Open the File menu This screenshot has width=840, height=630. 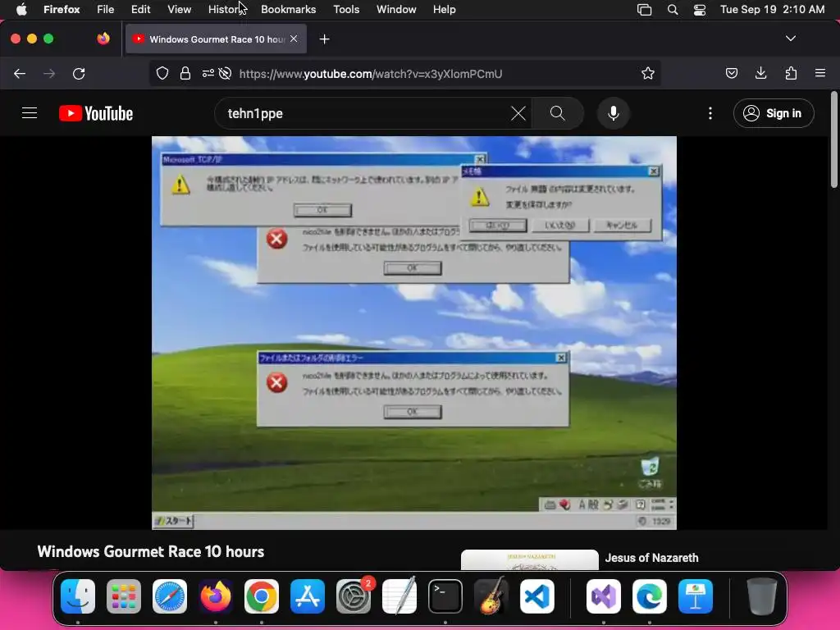tap(105, 10)
